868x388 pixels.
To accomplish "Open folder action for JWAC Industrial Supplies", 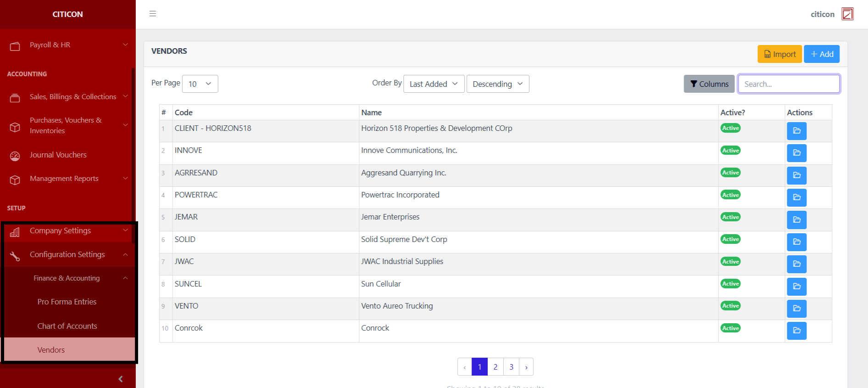I will click(x=796, y=264).
